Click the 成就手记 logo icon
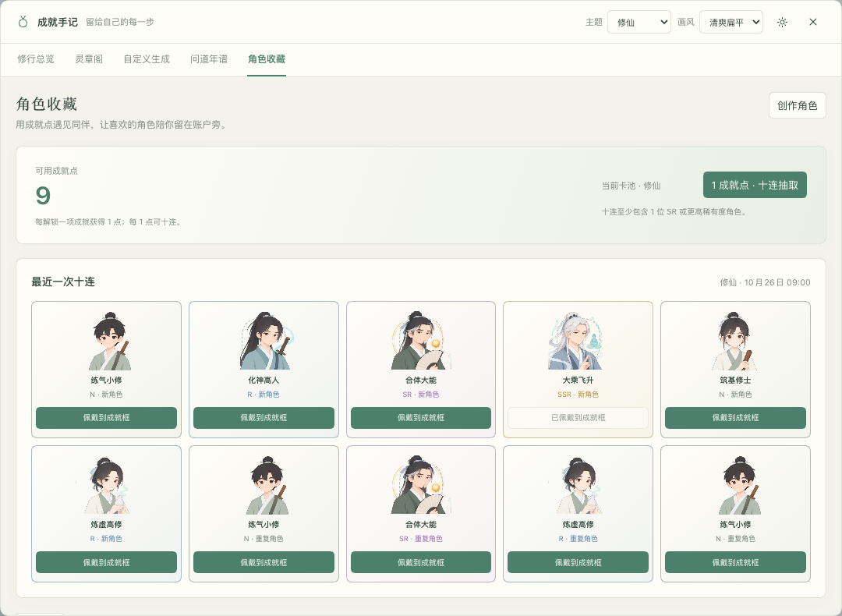This screenshot has width=842, height=616. pos(23,22)
